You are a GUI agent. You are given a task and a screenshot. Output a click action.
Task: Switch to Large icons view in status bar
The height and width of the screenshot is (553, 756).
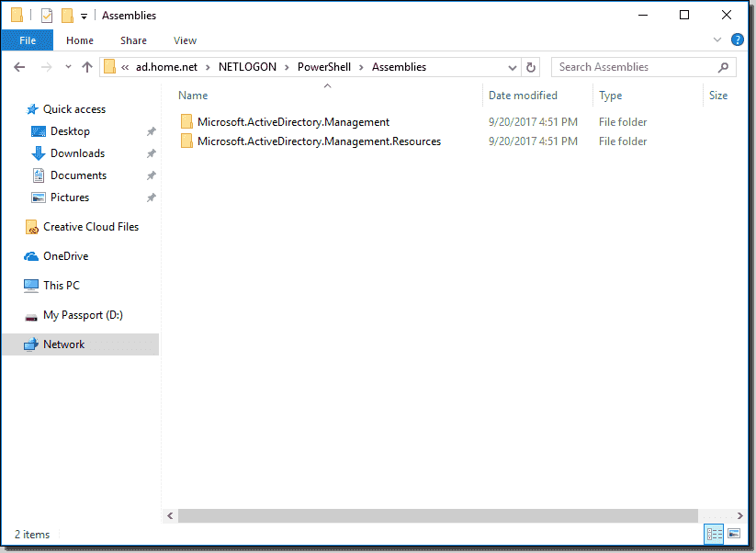click(x=734, y=535)
